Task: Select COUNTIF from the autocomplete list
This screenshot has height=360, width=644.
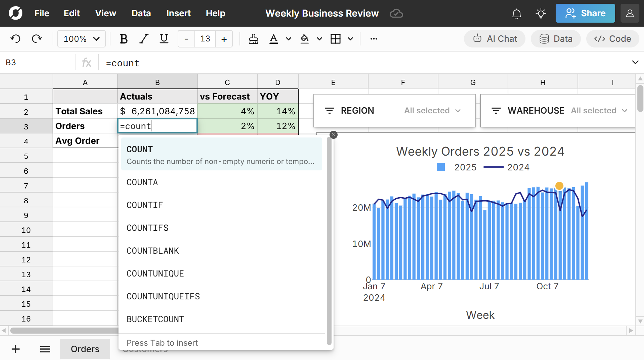Action: [x=145, y=205]
